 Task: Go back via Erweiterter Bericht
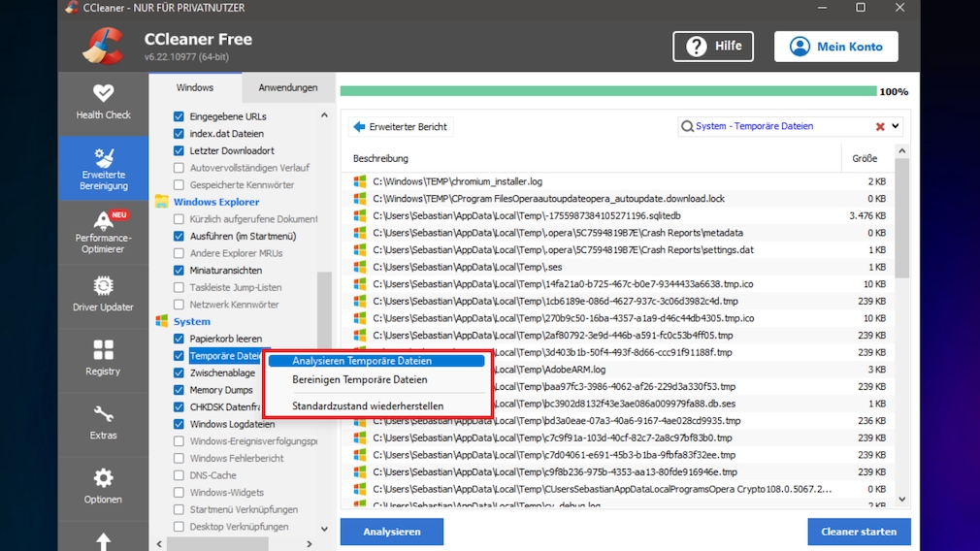(401, 127)
